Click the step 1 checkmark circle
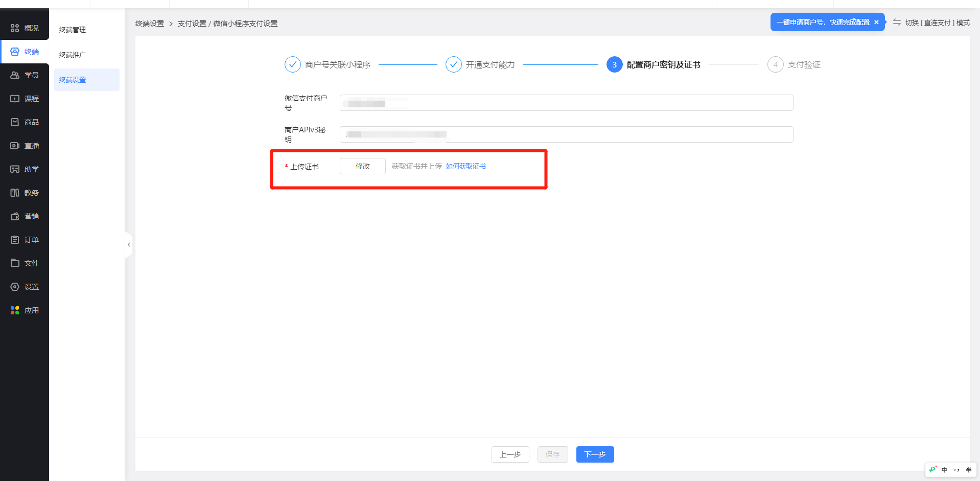Viewport: 980px width, 481px height. (x=293, y=64)
